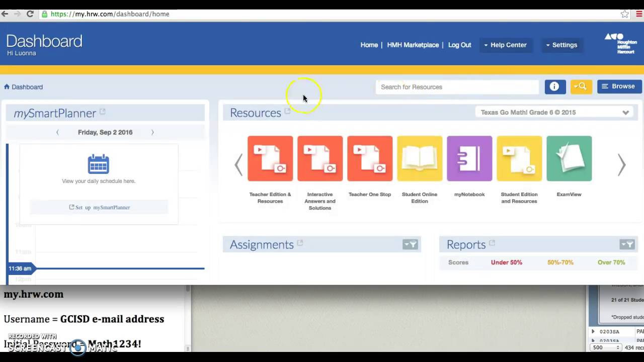
Task: Click the browser address bar URL
Action: tap(110, 14)
